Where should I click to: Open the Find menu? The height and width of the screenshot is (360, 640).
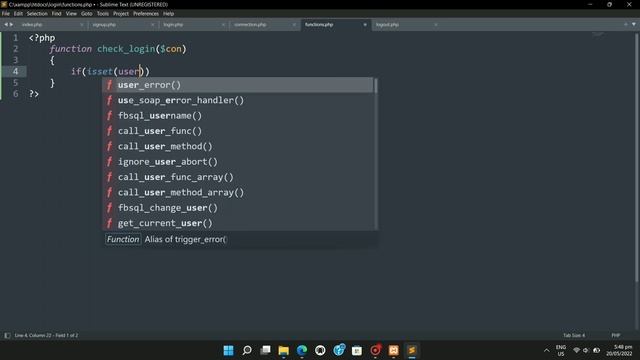(x=56, y=13)
